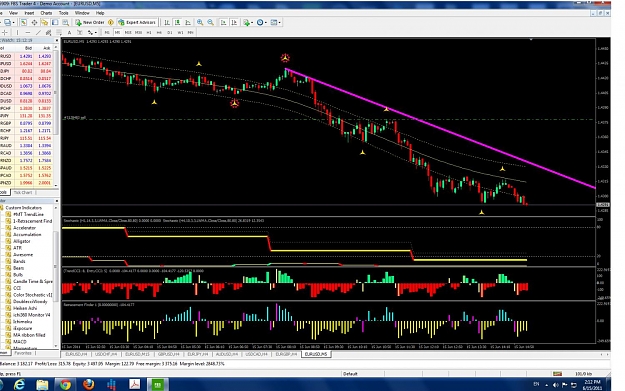
Task: Select the M1 timeframe button
Action: coord(107,33)
